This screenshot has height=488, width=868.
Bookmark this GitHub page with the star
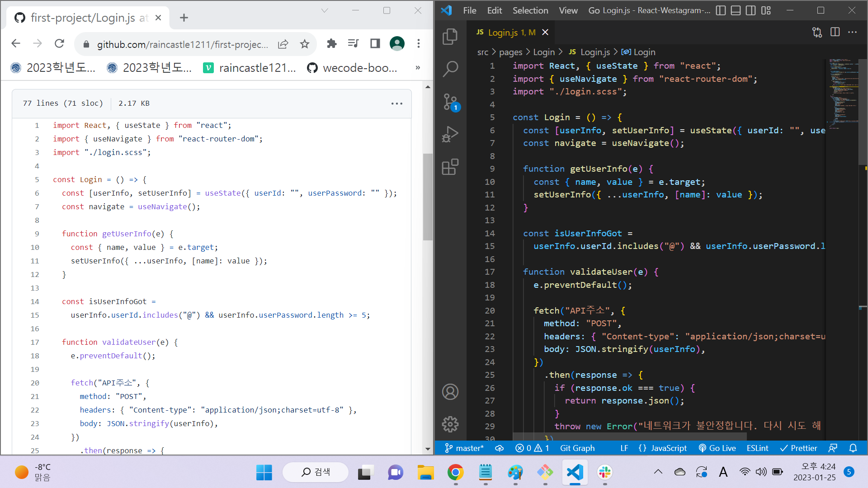tap(305, 44)
